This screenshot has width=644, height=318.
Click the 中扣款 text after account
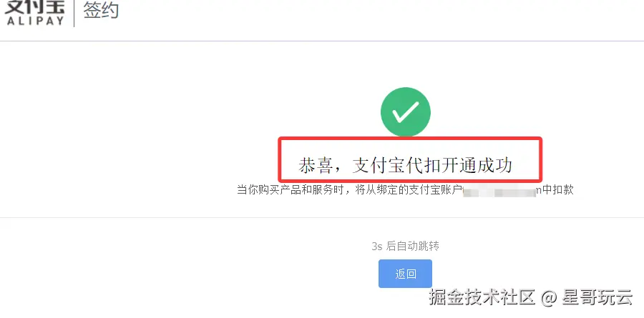[558, 190]
